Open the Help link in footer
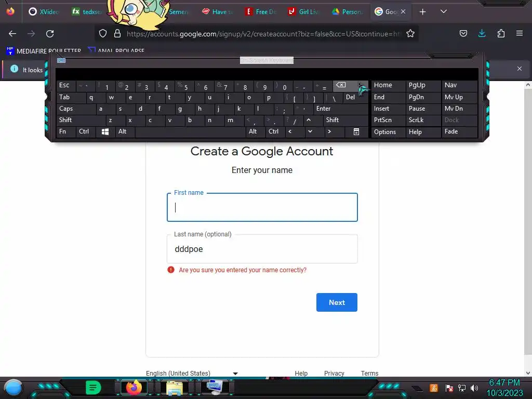 (301, 373)
